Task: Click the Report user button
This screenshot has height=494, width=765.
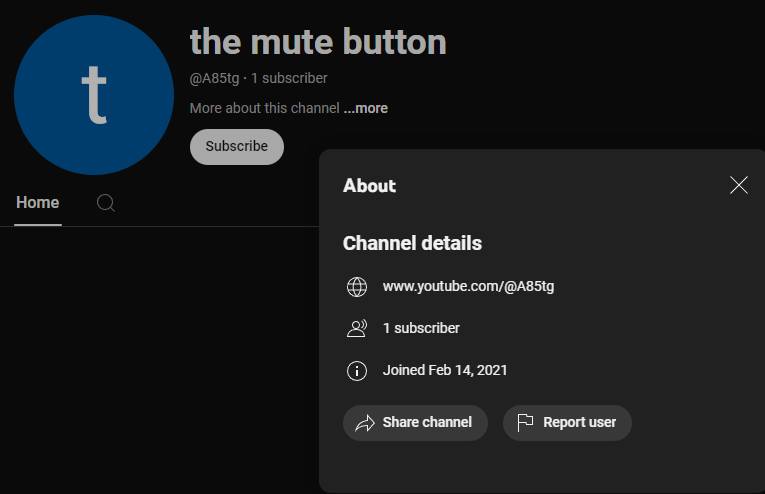Action: pyautogui.click(x=567, y=423)
